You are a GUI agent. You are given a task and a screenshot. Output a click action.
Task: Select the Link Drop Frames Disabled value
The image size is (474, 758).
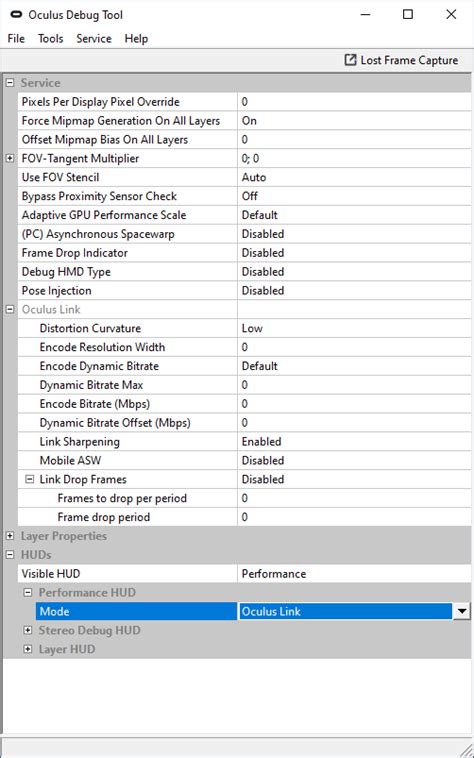coord(354,479)
